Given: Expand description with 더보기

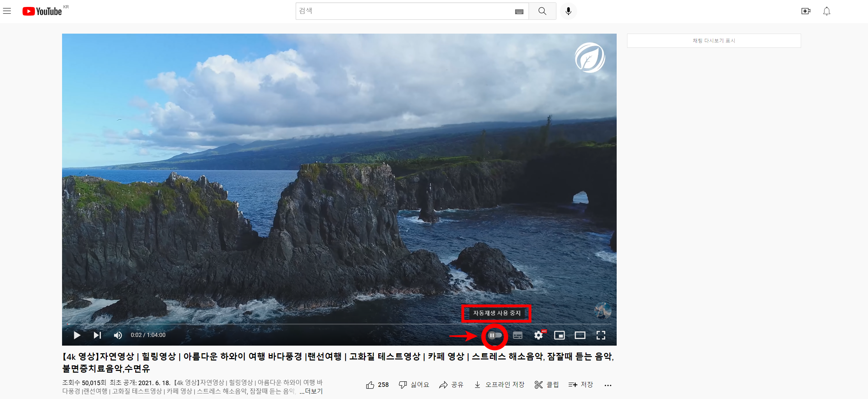Looking at the screenshot, I should tap(313, 391).
